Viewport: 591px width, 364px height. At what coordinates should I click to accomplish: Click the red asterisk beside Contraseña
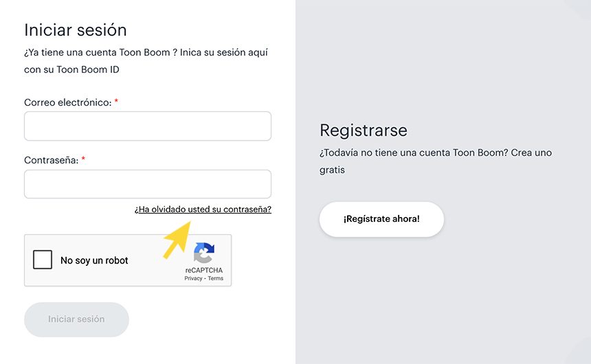click(x=83, y=159)
